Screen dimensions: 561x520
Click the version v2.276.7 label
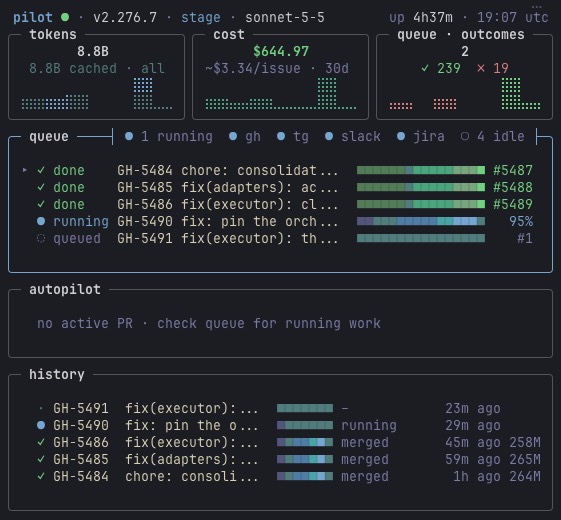click(x=125, y=17)
